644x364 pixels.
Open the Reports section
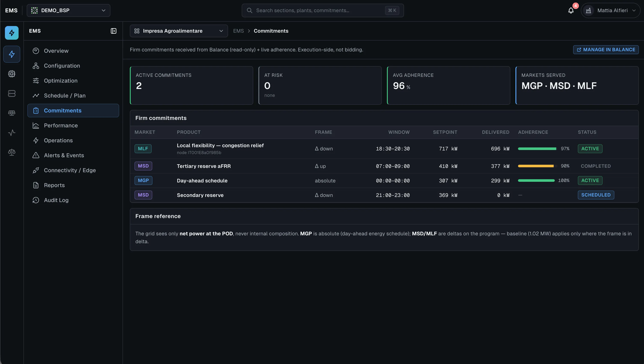(73, 185)
